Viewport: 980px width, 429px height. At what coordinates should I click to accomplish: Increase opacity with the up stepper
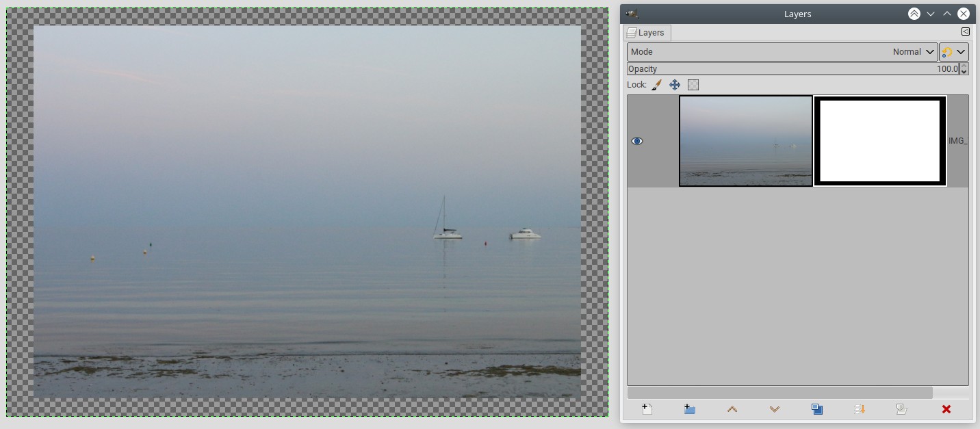(964, 66)
